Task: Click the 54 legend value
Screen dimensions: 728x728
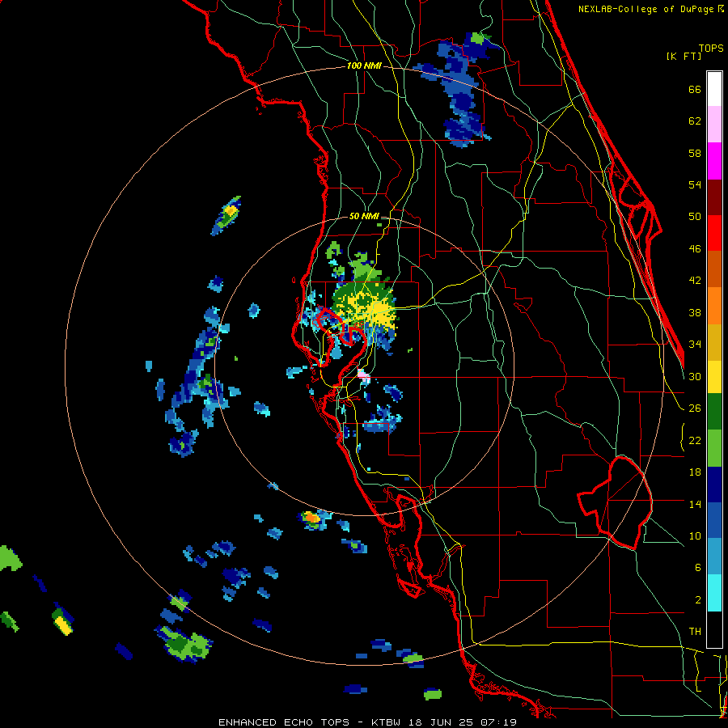Action: (695, 185)
